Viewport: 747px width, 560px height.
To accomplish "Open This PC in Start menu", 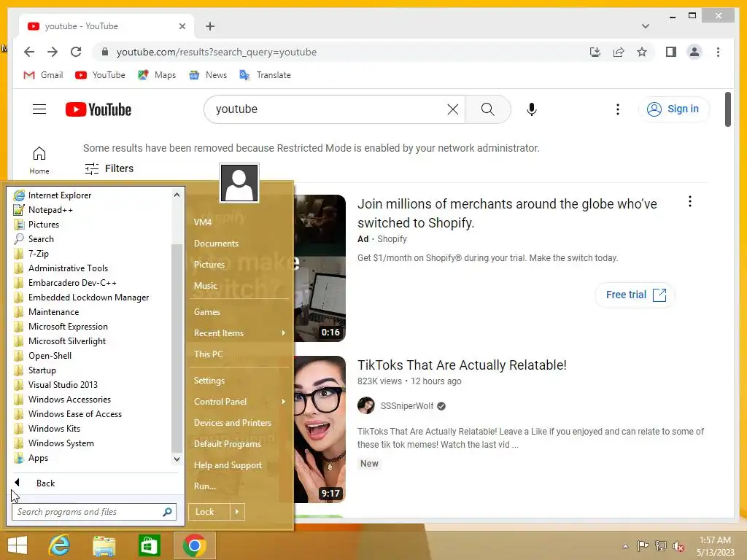I will (x=208, y=354).
